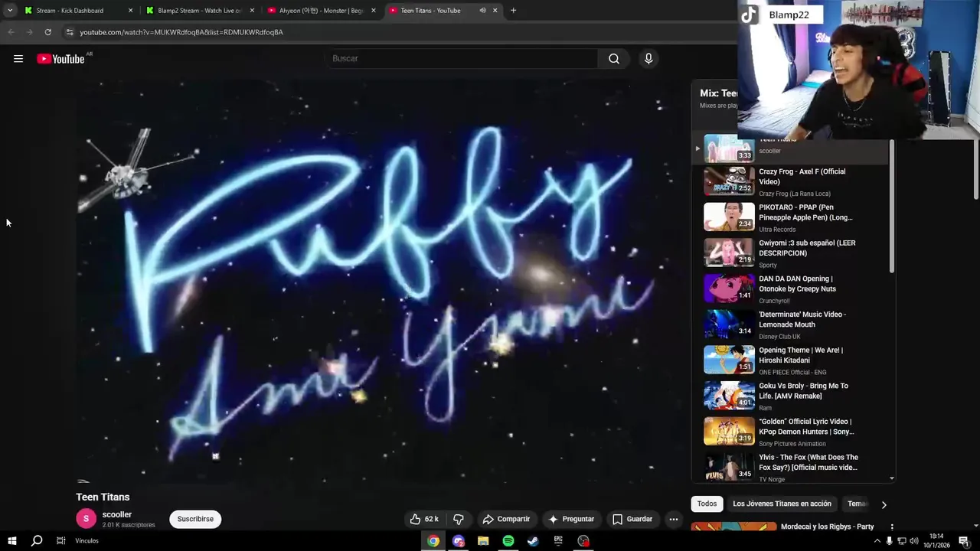This screenshot has width=980, height=551.
Task: Select currently playing Teen Titans mix item
Action: click(790, 150)
